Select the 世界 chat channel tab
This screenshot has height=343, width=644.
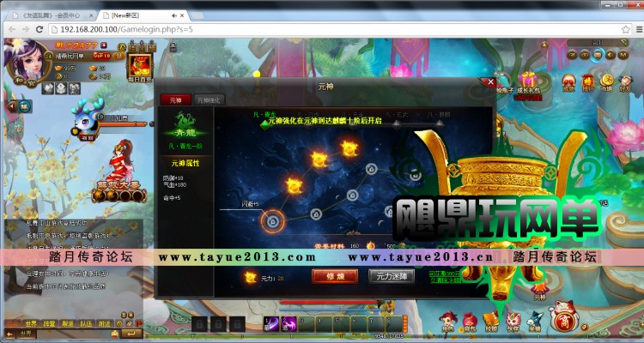click(30, 324)
